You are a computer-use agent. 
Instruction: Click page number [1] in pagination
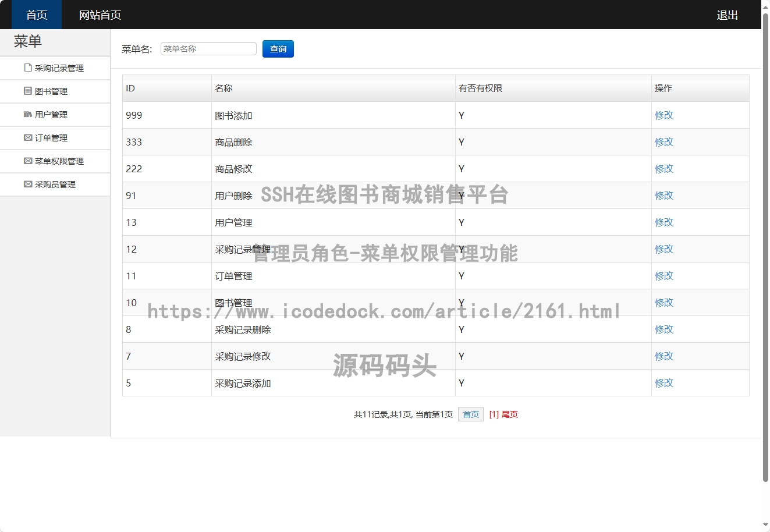[x=494, y=414]
